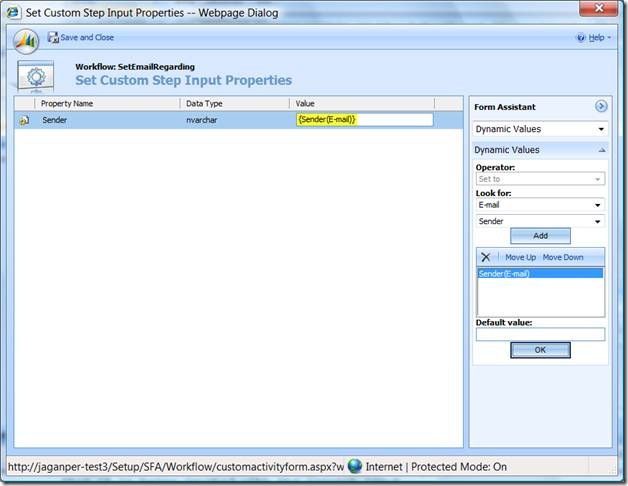Screen dimensions: 628x486
Task: Click Move Up in list toolbar
Action: click(520, 257)
